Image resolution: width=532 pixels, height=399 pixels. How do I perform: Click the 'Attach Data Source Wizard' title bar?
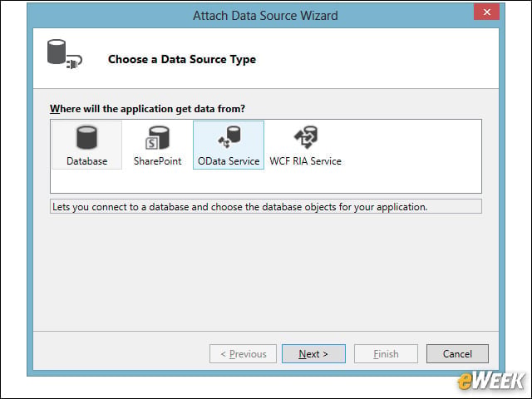click(265, 16)
